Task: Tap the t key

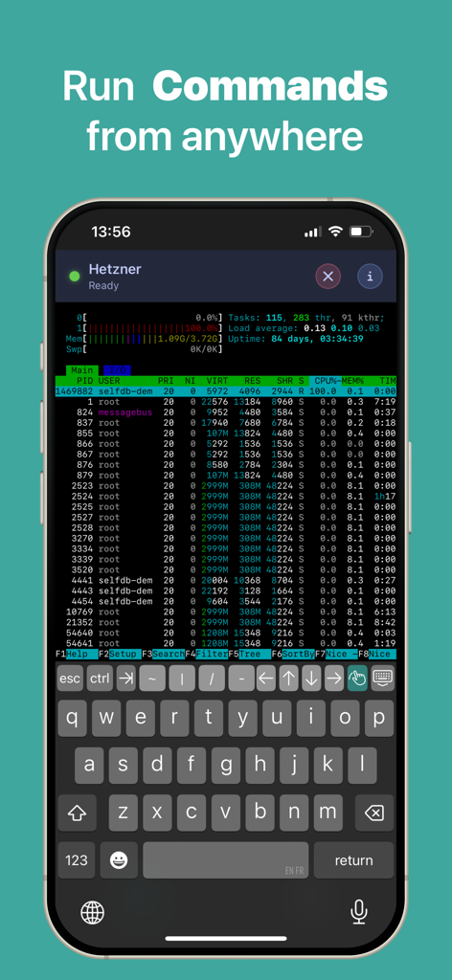Action: (x=209, y=718)
